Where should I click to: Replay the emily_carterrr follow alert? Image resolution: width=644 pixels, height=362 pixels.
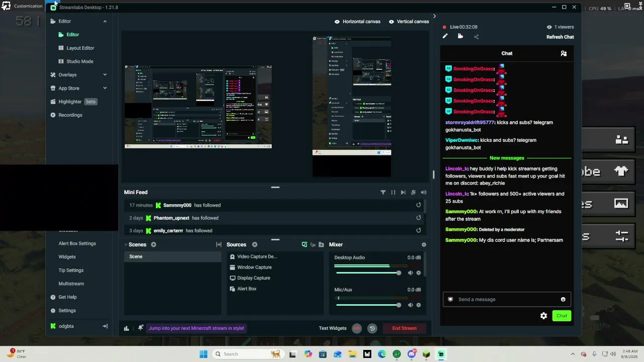419,230
